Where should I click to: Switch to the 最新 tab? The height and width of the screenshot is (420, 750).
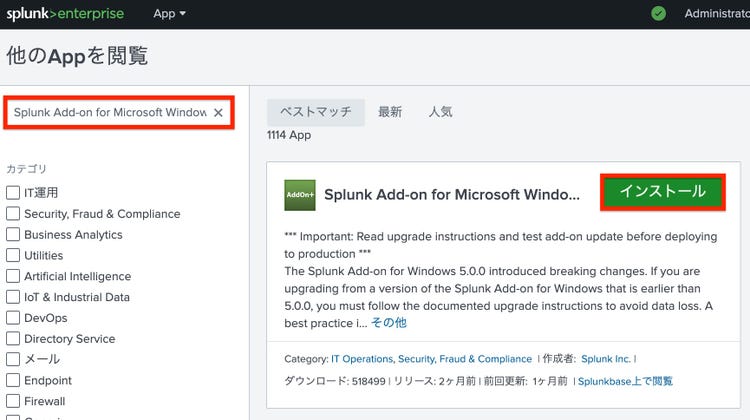(390, 112)
